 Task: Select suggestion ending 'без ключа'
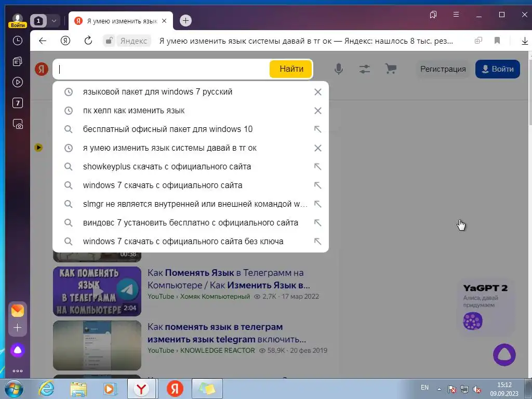coord(191,241)
